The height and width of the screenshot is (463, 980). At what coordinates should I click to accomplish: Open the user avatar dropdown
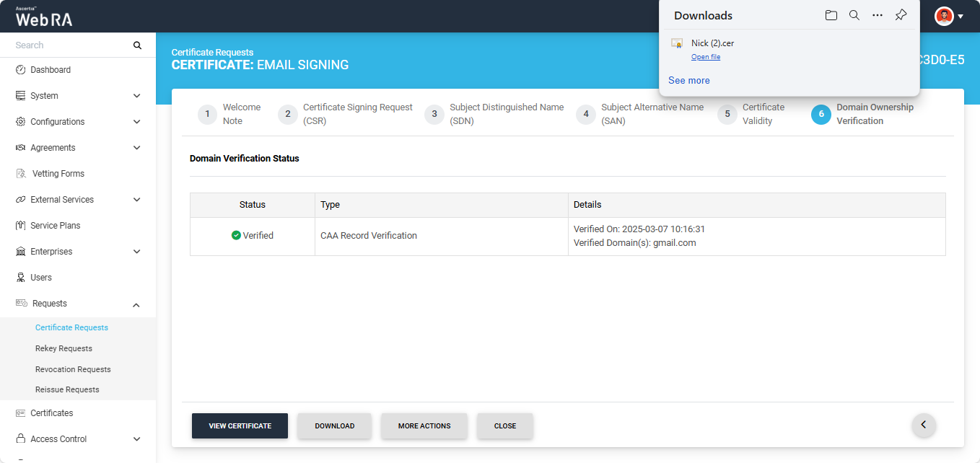[x=950, y=16]
